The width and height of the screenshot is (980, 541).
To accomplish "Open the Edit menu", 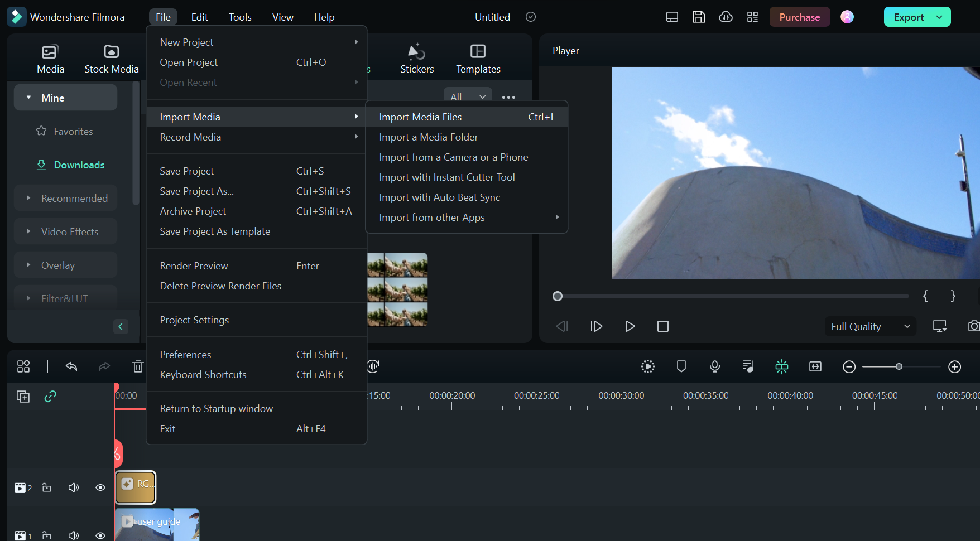I will [199, 17].
